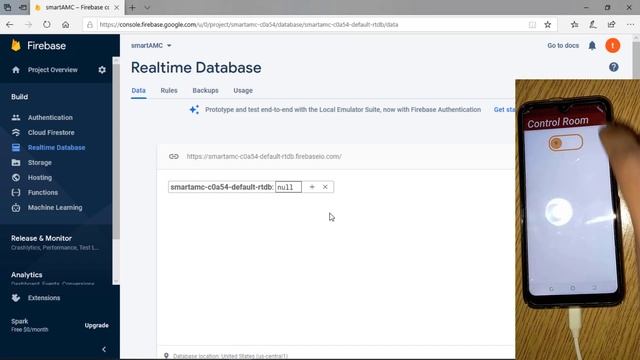Open the Storage section

(40, 162)
